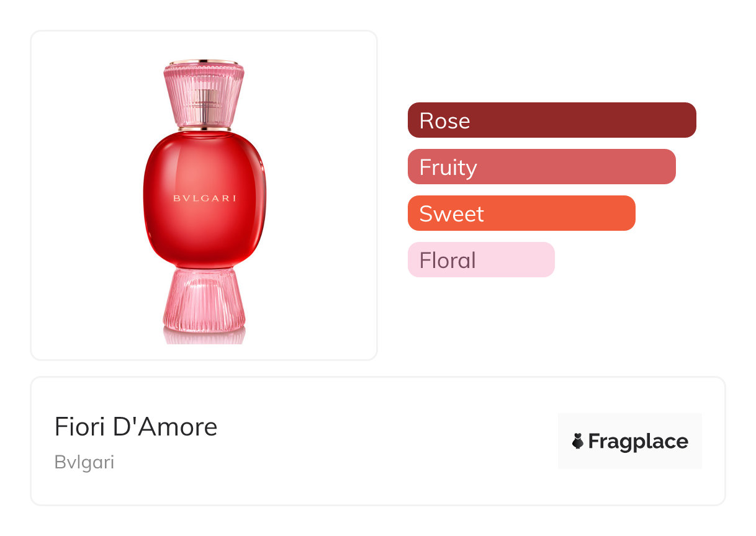Click the Fragplace wordmark text
The image size is (756, 536).
click(x=637, y=441)
